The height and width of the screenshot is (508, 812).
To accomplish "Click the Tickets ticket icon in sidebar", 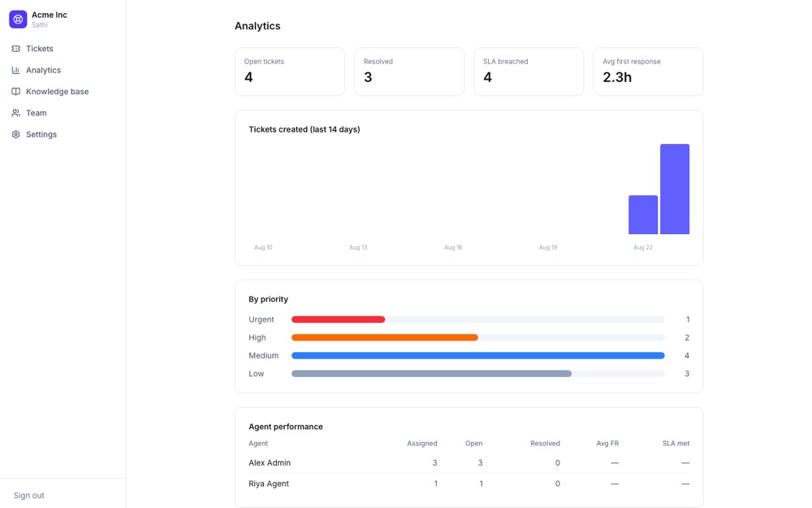I will tap(16, 49).
